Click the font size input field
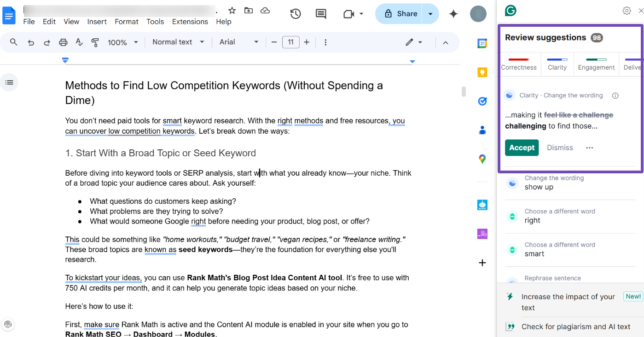 click(x=290, y=42)
